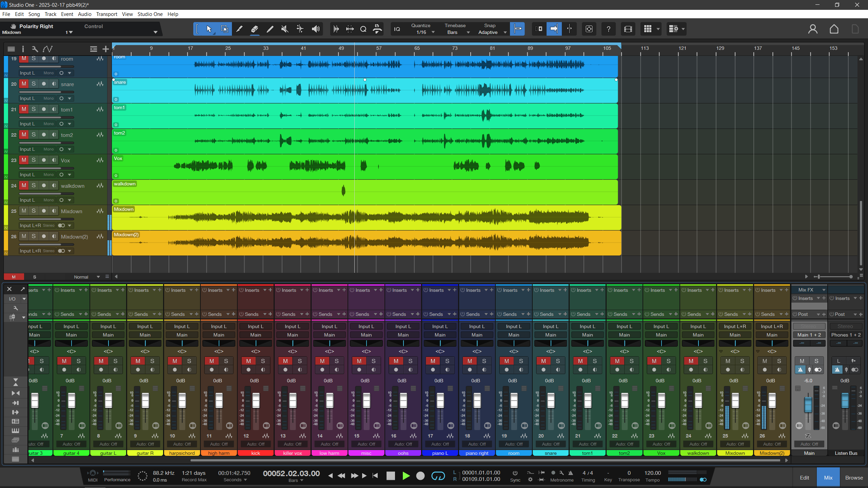Solo the snare track

[34, 84]
